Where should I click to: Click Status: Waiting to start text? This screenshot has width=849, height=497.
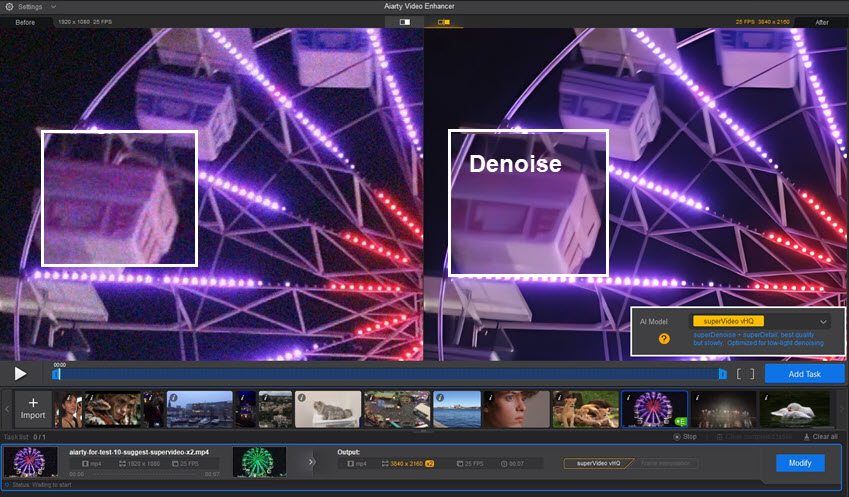(x=42, y=485)
